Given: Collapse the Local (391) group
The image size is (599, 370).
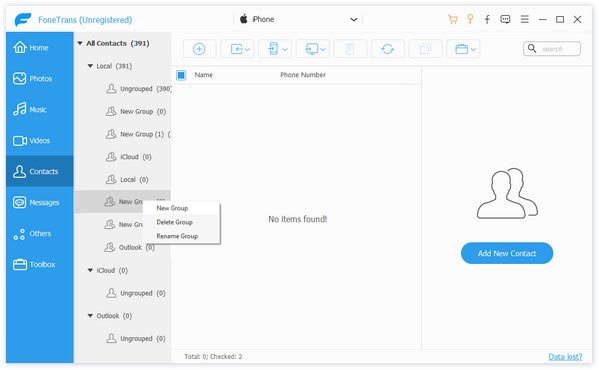Looking at the screenshot, I should point(90,66).
